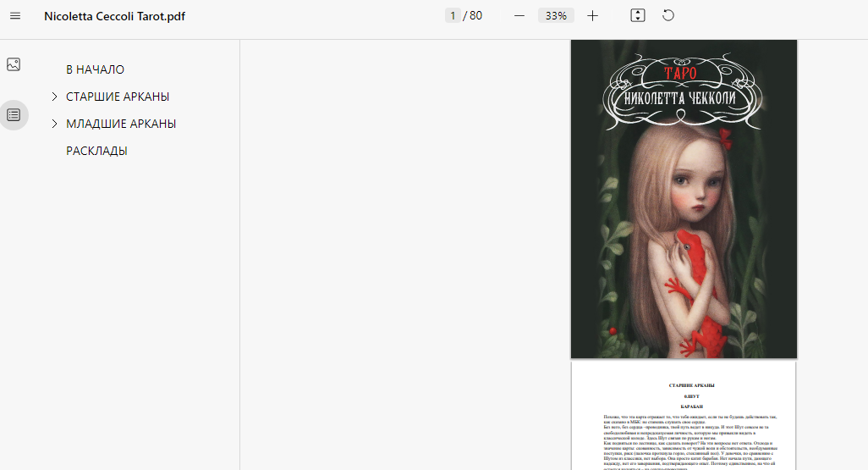Click the 33% zoom level field
The image size is (868, 470).
pyautogui.click(x=556, y=15)
